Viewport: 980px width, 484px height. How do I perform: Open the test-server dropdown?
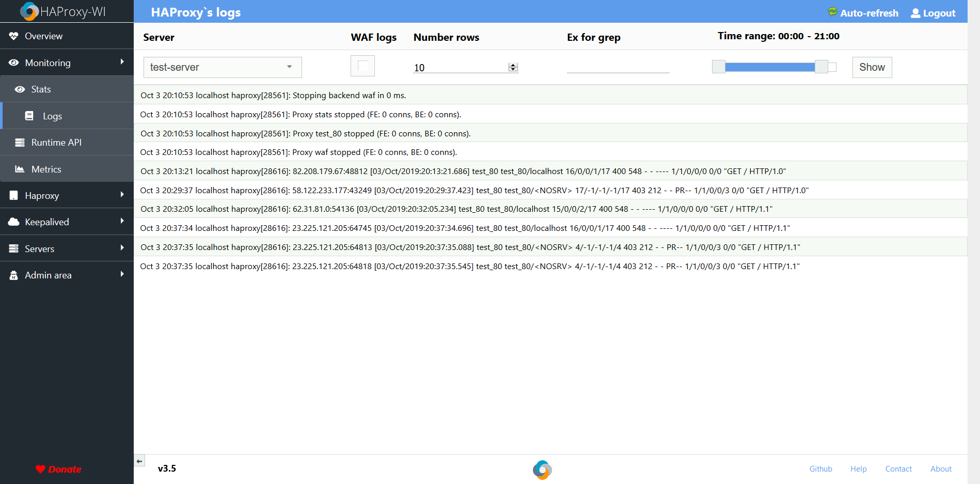coord(223,67)
